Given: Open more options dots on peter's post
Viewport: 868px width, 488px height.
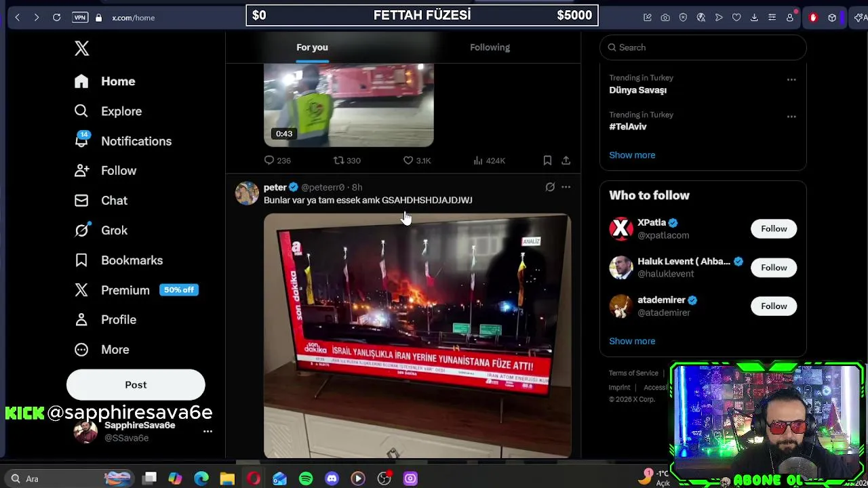Looking at the screenshot, I should [x=566, y=187].
